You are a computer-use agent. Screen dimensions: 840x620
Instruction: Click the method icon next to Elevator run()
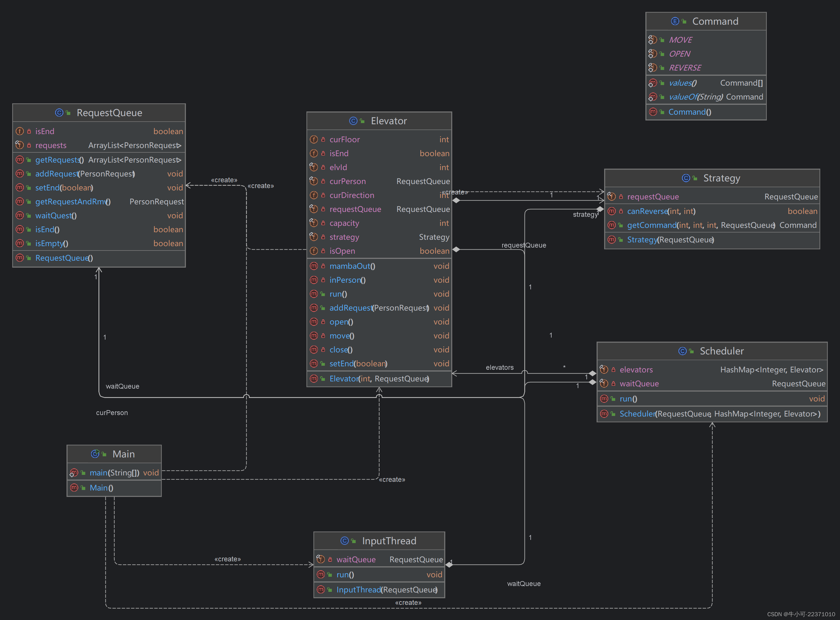[x=313, y=294]
